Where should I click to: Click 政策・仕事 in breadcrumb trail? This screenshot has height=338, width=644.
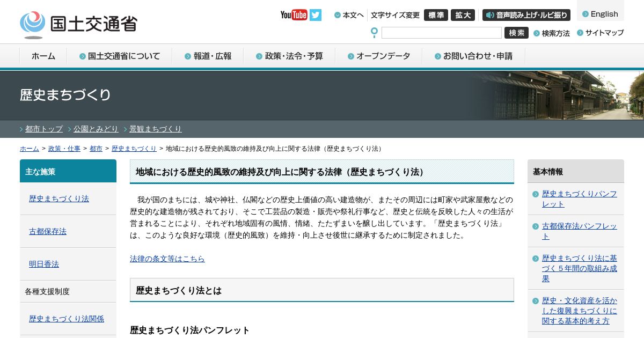tap(64, 149)
